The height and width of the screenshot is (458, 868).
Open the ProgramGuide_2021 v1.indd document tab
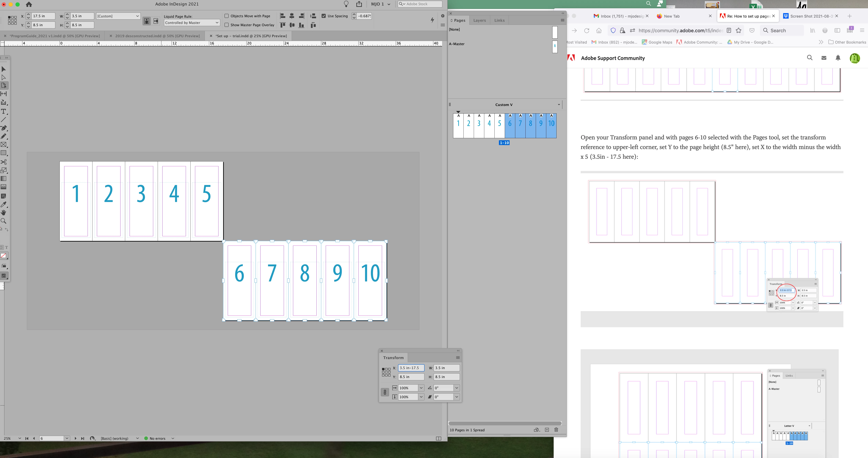click(x=55, y=36)
